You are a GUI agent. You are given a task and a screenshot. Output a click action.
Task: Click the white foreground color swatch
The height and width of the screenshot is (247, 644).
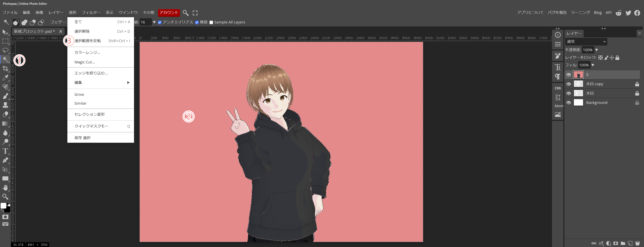coord(3,206)
